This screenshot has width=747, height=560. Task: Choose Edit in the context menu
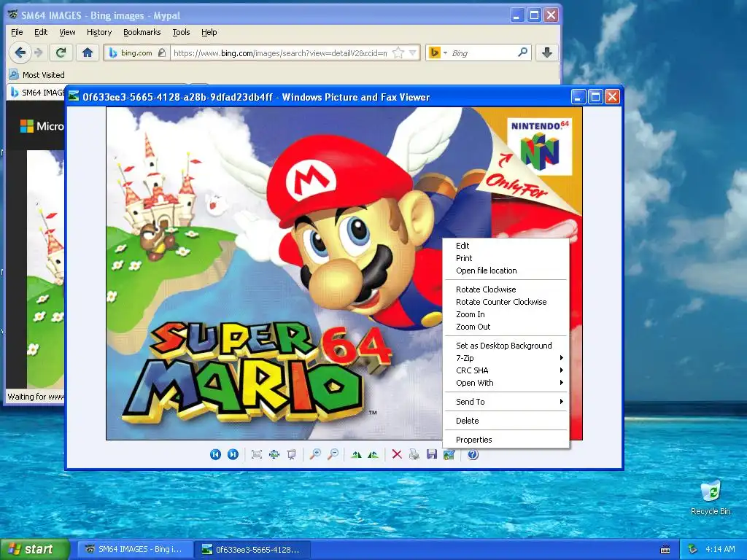pyautogui.click(x=506, y=246)
